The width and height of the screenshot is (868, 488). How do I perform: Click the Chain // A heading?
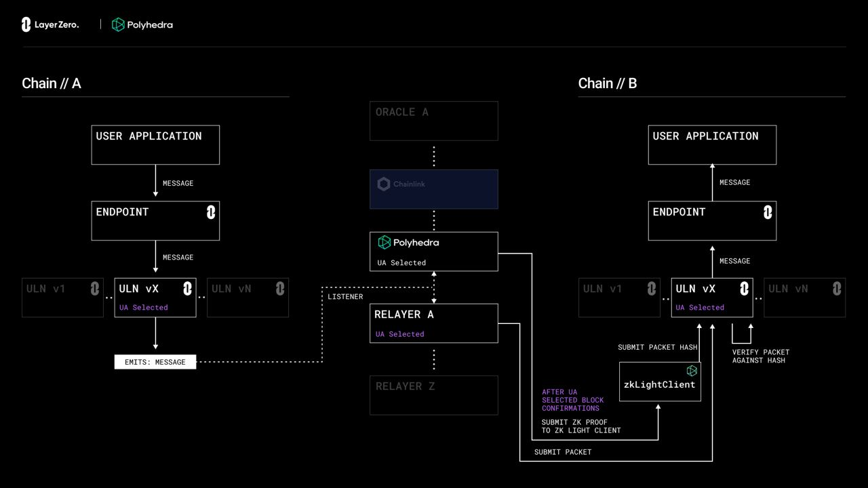coord(52,83)
